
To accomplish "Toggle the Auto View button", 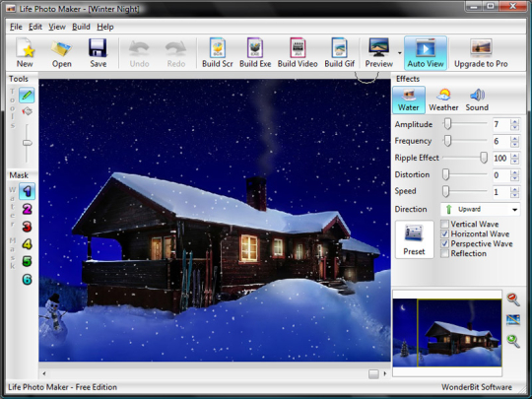I will point(426,53).
